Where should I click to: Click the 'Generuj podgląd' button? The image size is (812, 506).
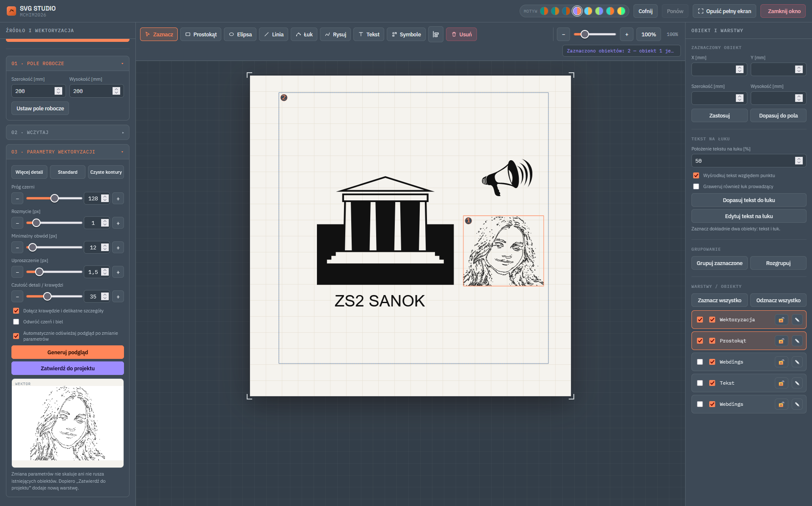pos(68,352)
